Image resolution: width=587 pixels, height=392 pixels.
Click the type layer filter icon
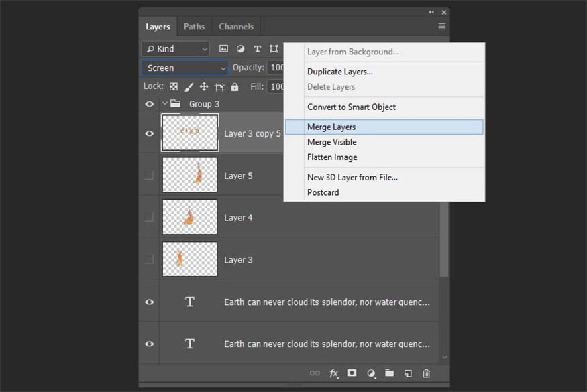click(x=257, y=49)
